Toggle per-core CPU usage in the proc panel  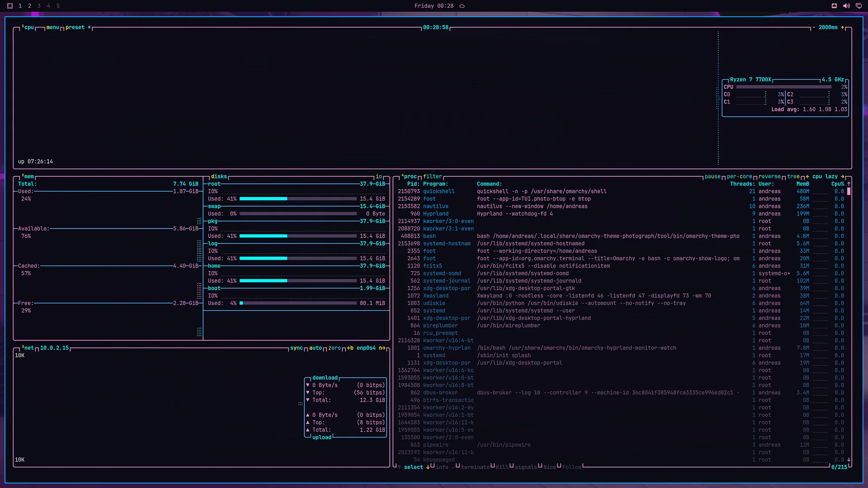[740, 177]
